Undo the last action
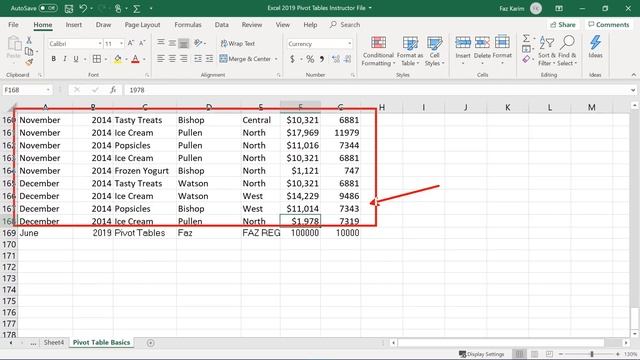This screenshot has width=640, height=360. 83,8
